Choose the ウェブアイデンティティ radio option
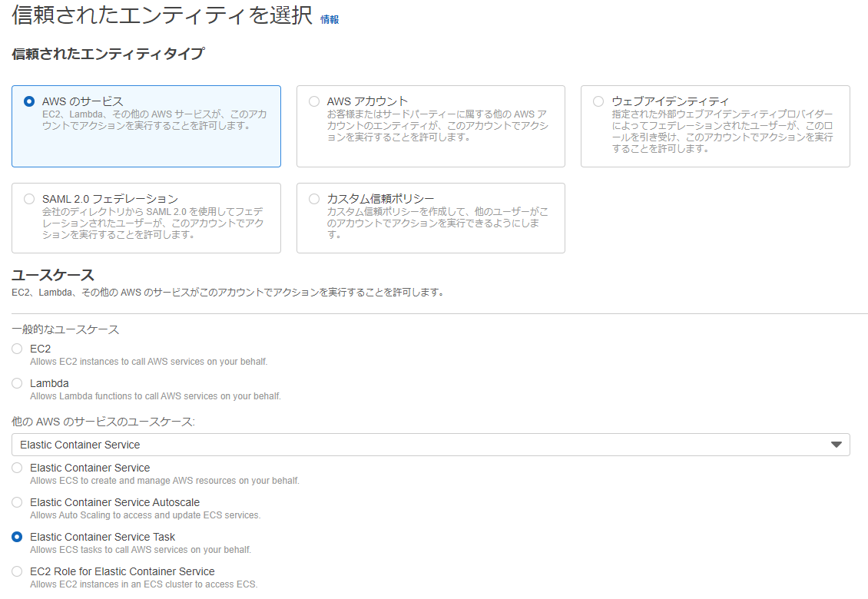This screenshot has width=868, height=599. tap(598, 101)
